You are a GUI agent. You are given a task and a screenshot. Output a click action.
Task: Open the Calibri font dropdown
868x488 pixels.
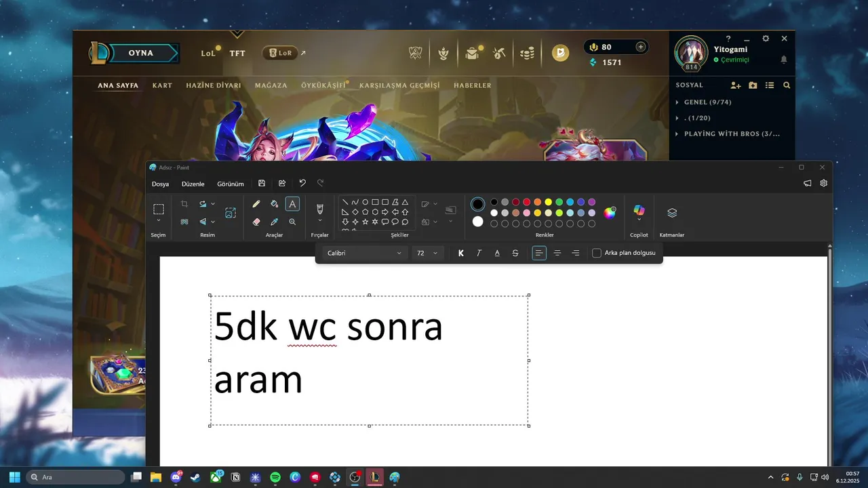pos(364,253)
